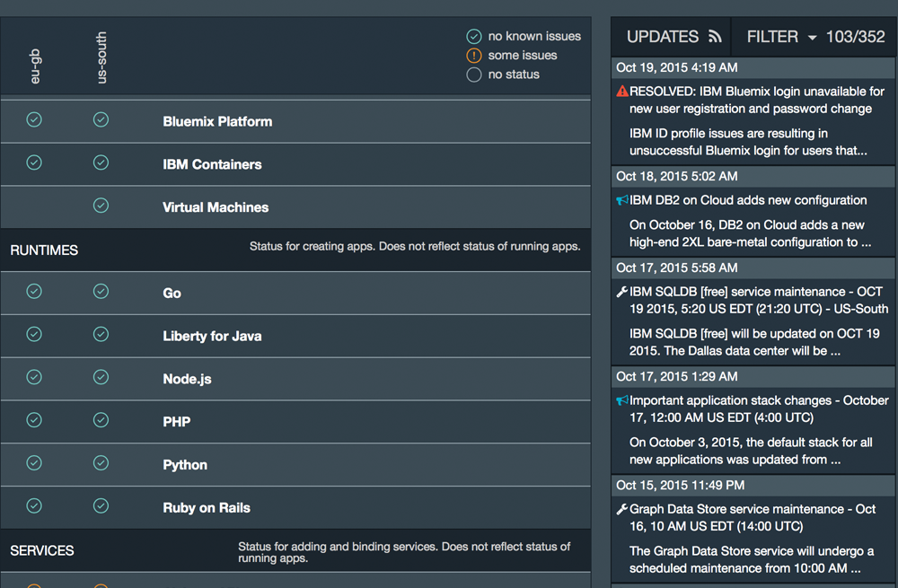Click the Oct 18, 2015 5:02 AM timestamp
The image size is (898, 588).
pyautogui.click(x=677, y=176)
